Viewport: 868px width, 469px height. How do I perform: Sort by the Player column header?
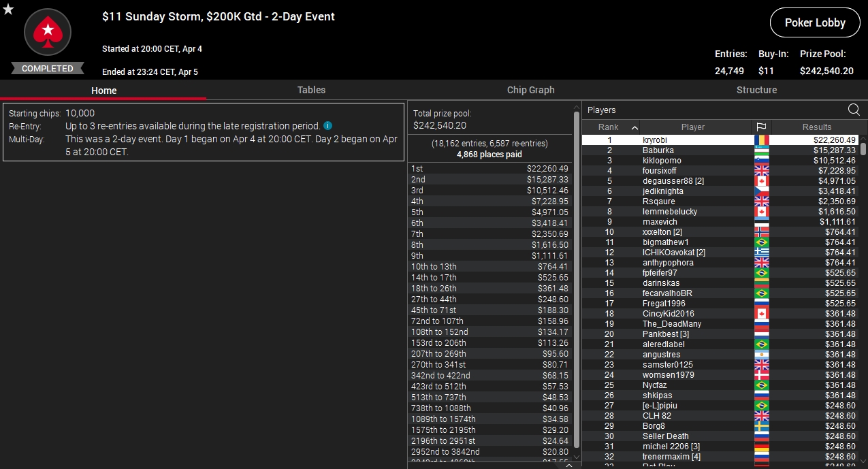coord(693,127)
